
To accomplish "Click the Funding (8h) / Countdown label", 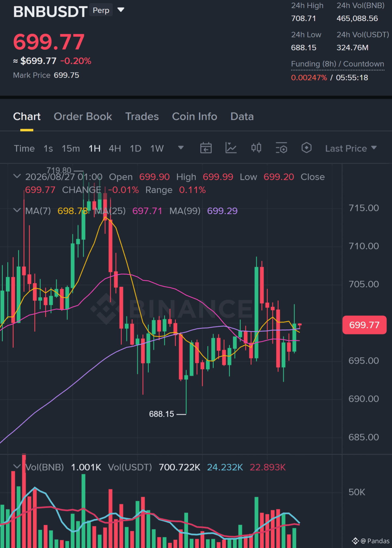I will click(x=338, y=64).
